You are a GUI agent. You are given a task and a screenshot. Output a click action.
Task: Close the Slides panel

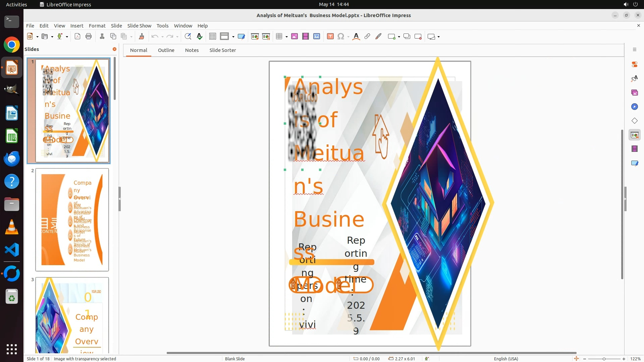click(114, 49)
